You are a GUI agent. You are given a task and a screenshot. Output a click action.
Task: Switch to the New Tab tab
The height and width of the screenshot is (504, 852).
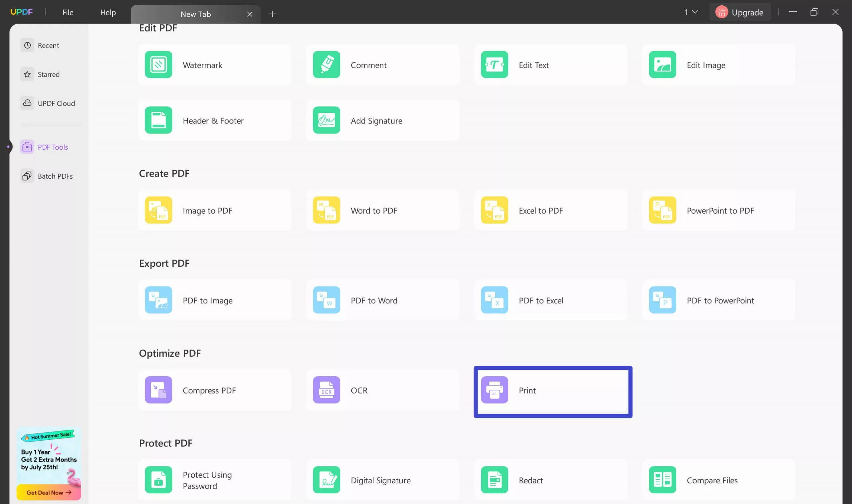click(x=195, y=14)
